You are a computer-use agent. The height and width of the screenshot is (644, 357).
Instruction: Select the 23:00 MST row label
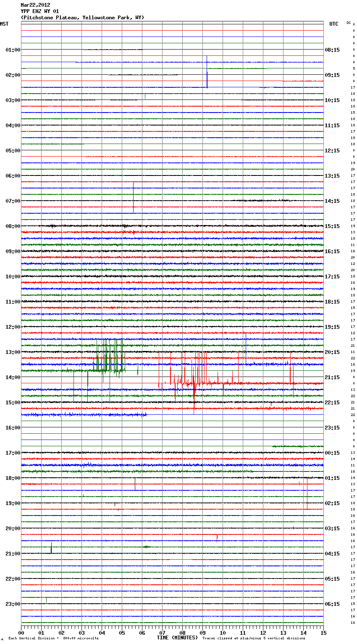[x=13, y=604]
